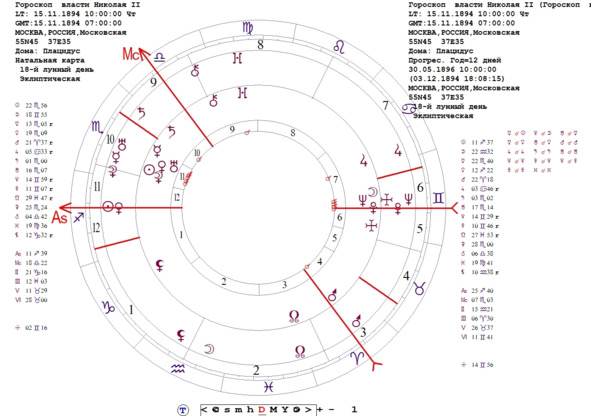Click the Gemini sign glyph at right
The image size is (591, 416).
tap(438, 198)
